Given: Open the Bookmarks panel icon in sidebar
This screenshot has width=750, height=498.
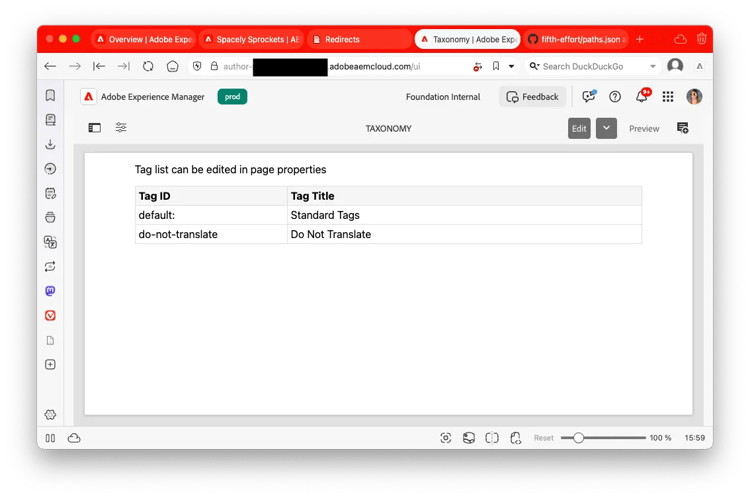Looking at the screenshot, I should [50, 95].
